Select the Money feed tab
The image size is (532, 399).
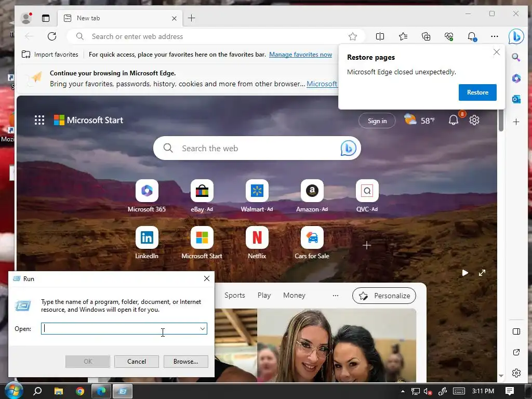pos(294,295)
